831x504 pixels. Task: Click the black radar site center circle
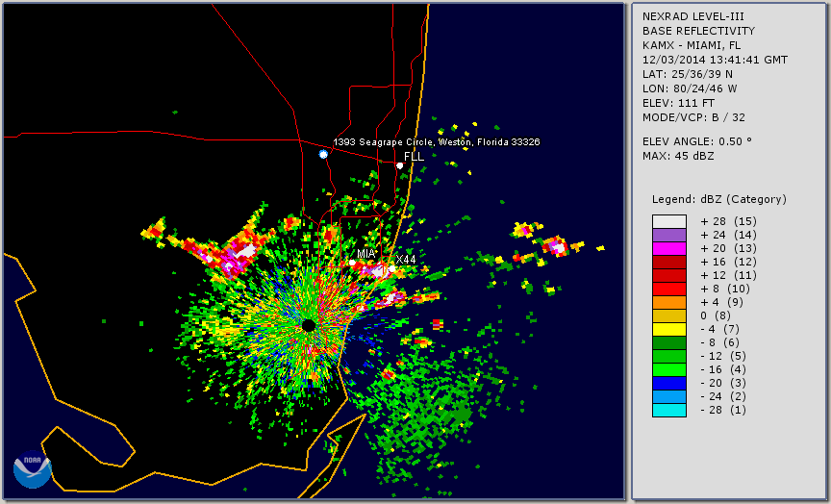click(x=309, y=325)
